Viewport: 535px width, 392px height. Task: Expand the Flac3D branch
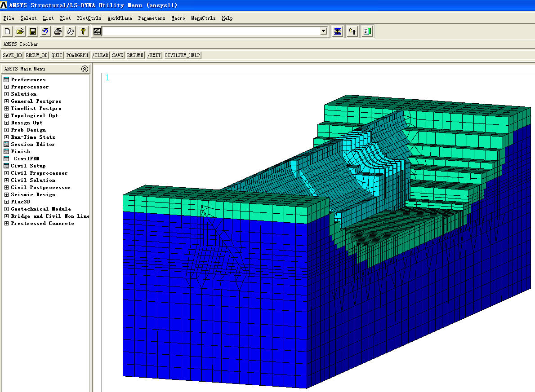(x=6, y=202)
